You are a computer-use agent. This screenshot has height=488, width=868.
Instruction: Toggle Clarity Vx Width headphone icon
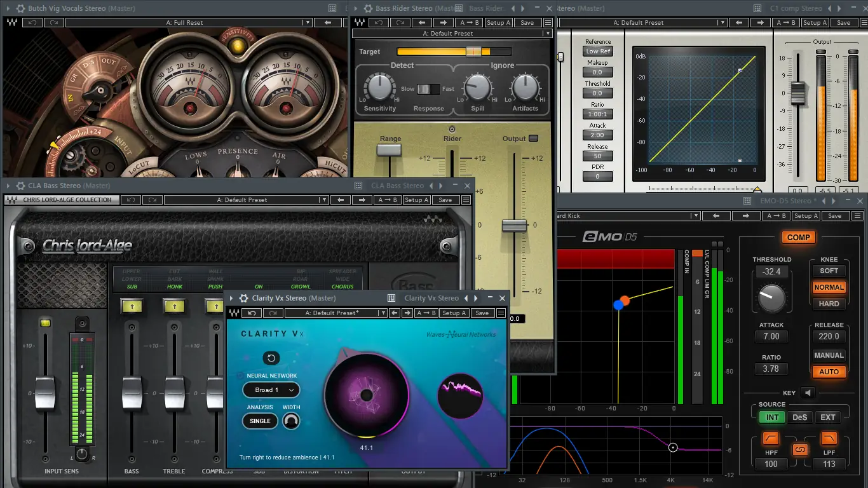[x=291, y=421]
